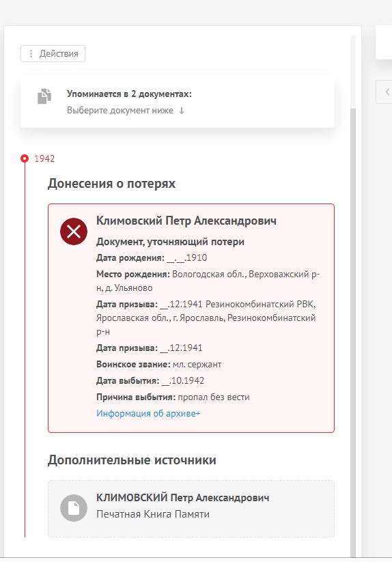Click the three-dot icon in Действия

point(31,54)
